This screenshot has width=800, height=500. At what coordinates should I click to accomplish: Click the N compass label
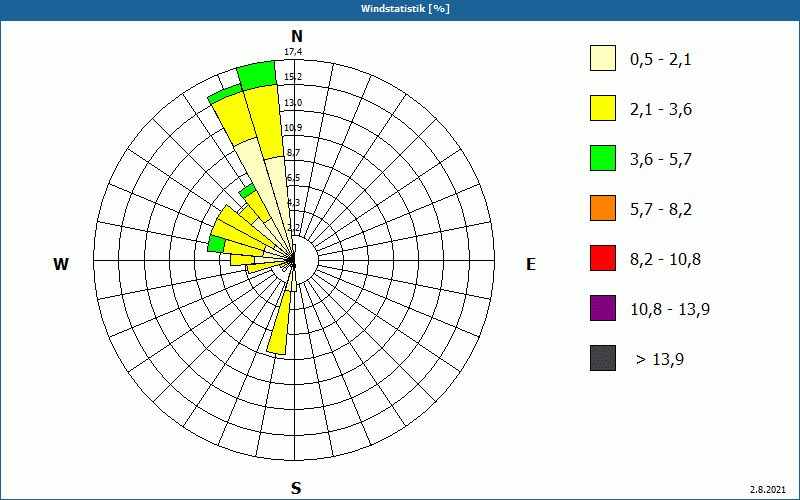click(x=296, y=36)
